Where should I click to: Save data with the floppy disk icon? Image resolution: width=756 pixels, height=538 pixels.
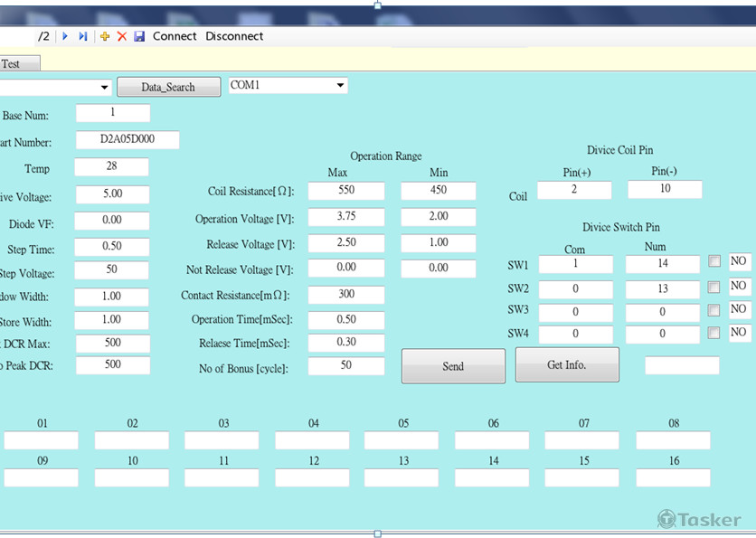pyautogui.click(x=139, y=36)
